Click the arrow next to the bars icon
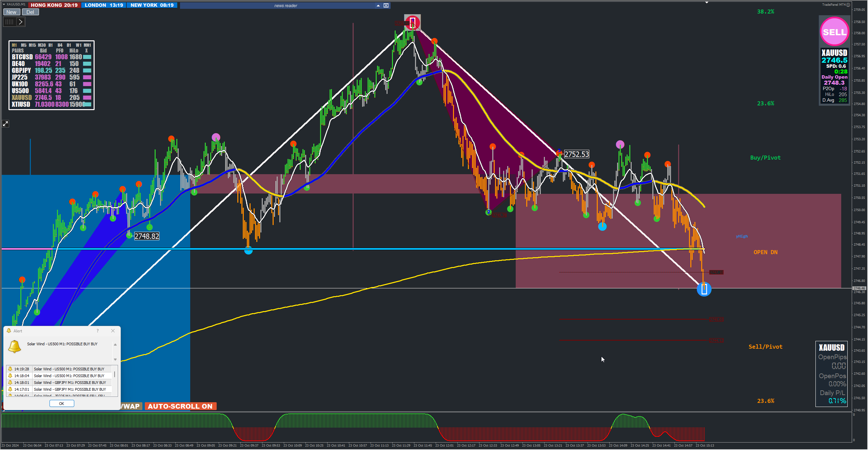The width and height of the screenshot is (868, 450). (21, 22)
